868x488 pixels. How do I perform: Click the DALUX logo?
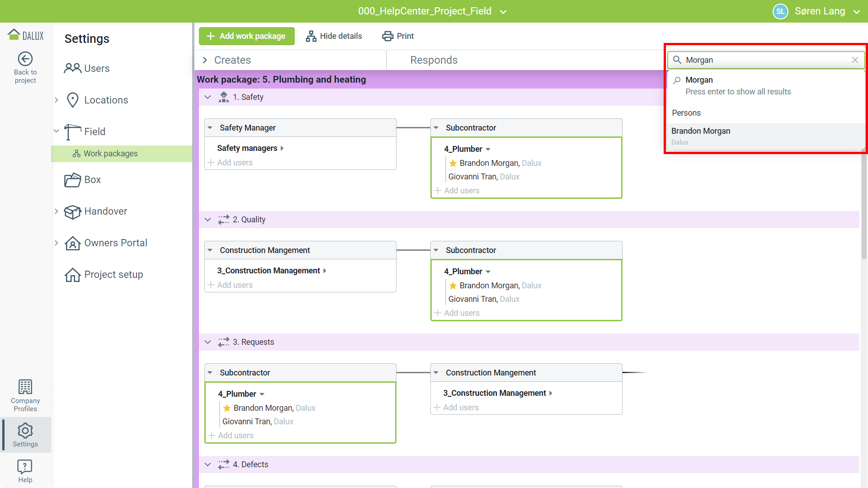pyautogui.click(x=26, y=35)
